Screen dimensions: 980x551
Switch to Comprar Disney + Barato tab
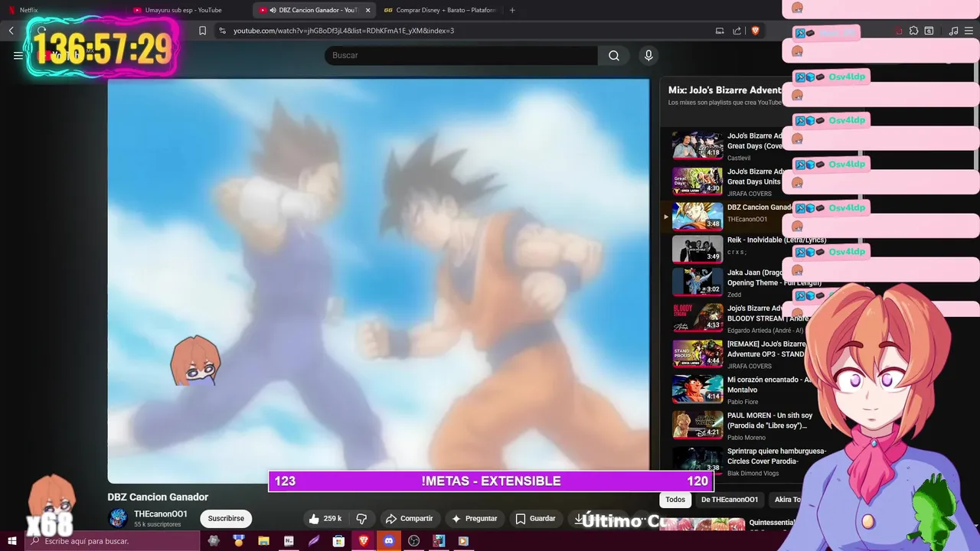(440, 10)
